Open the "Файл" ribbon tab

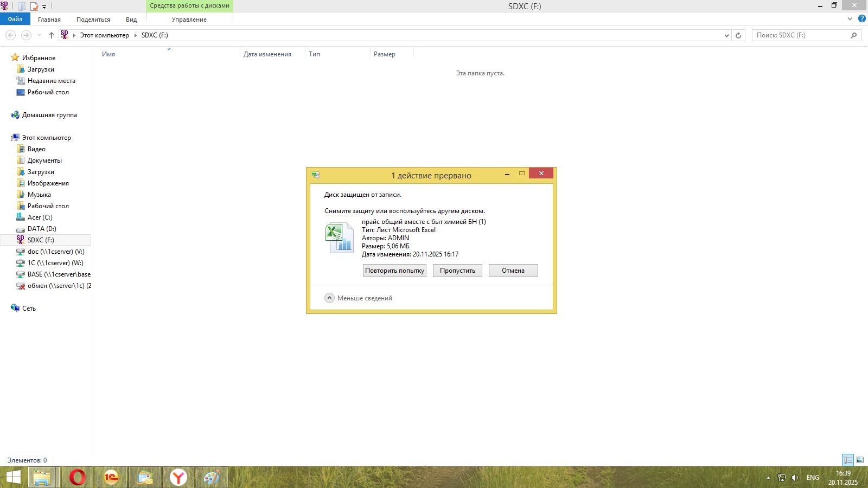pos(15,19)
